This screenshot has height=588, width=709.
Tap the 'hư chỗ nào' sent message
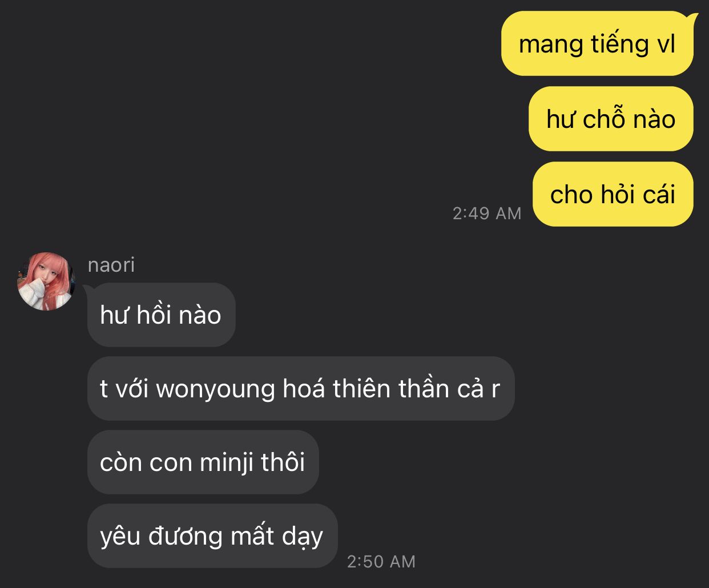611,119
